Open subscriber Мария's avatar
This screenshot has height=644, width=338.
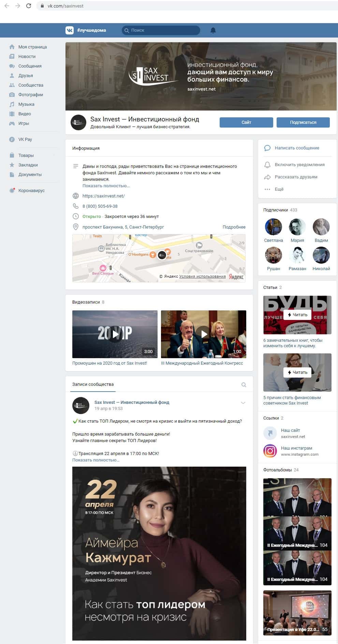(297, 227)
